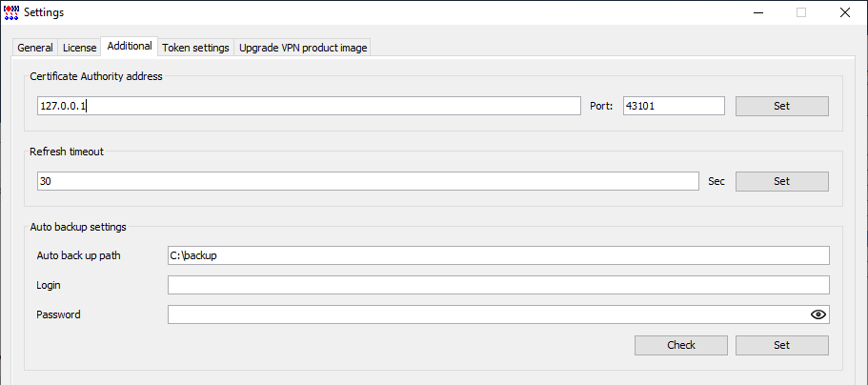Screen dimensions: 868x385
Task: Open the License tab
Action: pyautogui.click(x=79, y=48)
